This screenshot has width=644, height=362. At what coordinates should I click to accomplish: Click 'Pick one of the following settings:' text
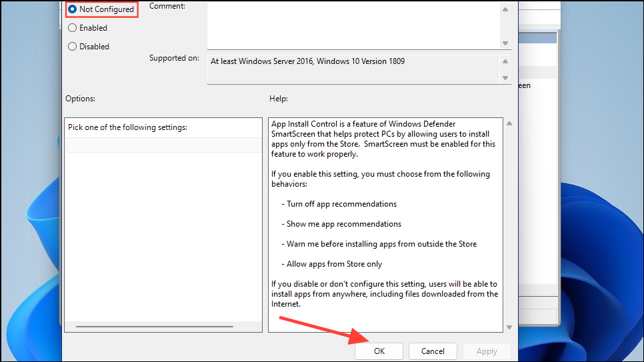(128, 127)
